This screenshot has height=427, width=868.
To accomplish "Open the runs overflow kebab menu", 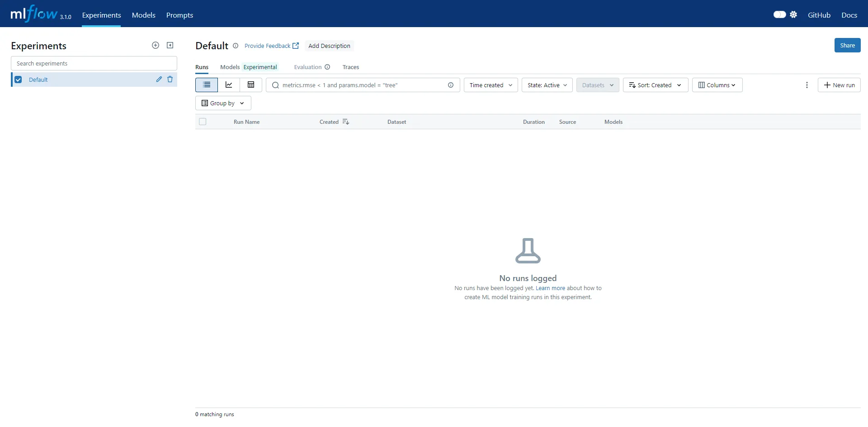I will pos(807,84).
